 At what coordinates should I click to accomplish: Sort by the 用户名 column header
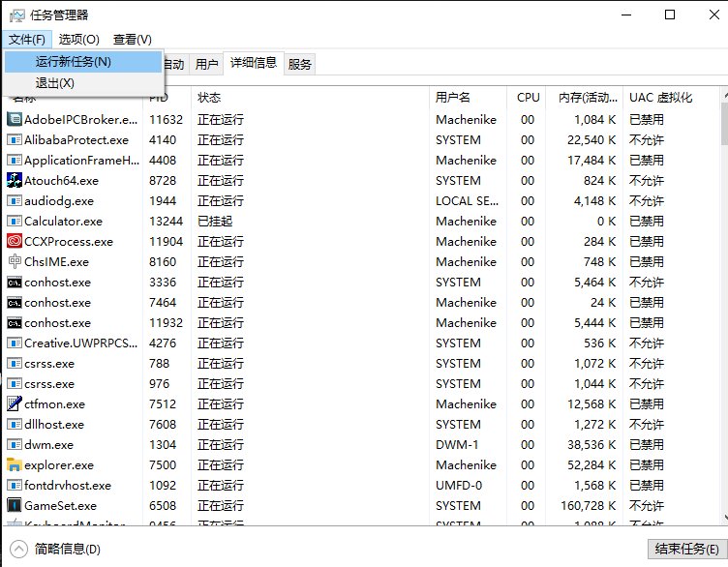coord(468,98)
